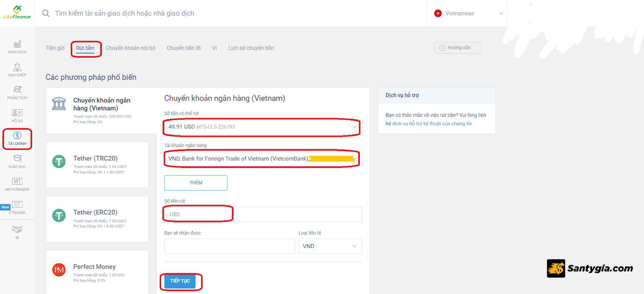
Task: Open the IB handshake sidebar section
Action: tap(17, 232)
